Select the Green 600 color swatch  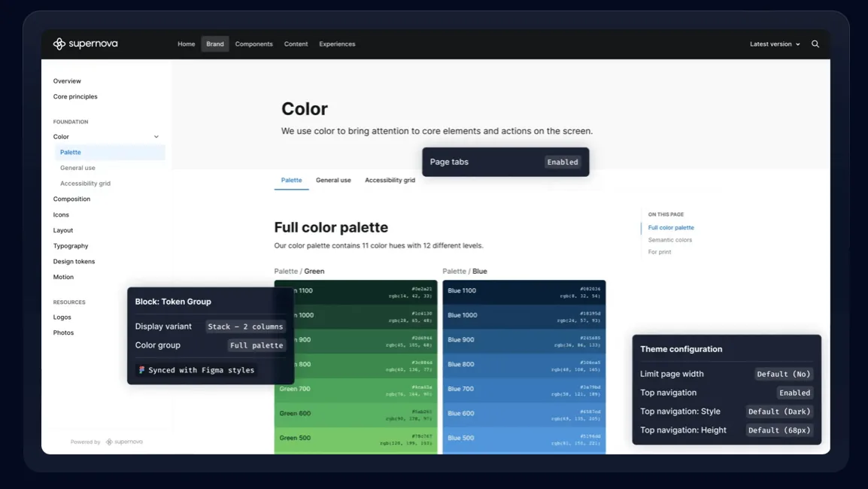coord(355,414)
